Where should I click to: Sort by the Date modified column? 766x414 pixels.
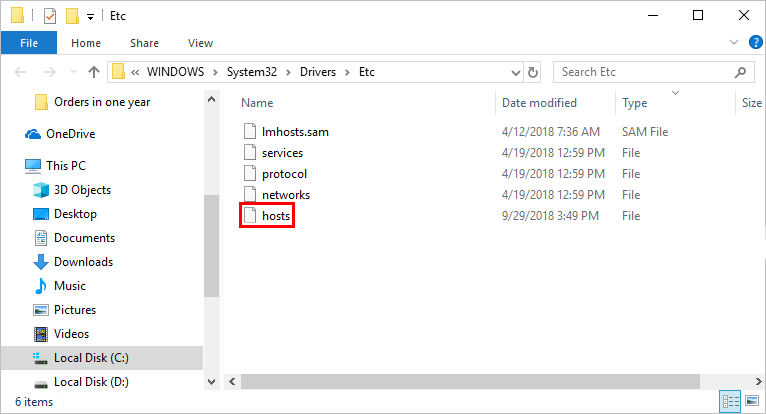[x=539, y=103]
